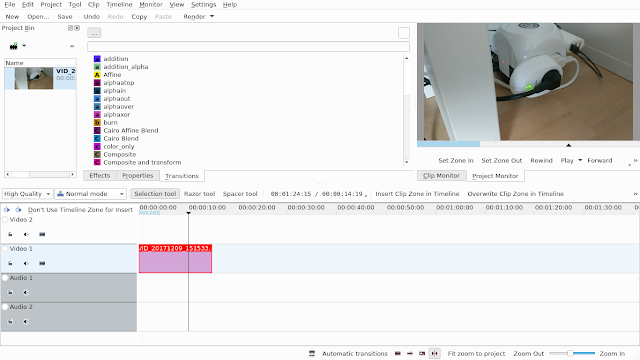Viewport: 640px width, 360px height.
Task: Select the Video 2 track target circle
Action: [5, 220]
